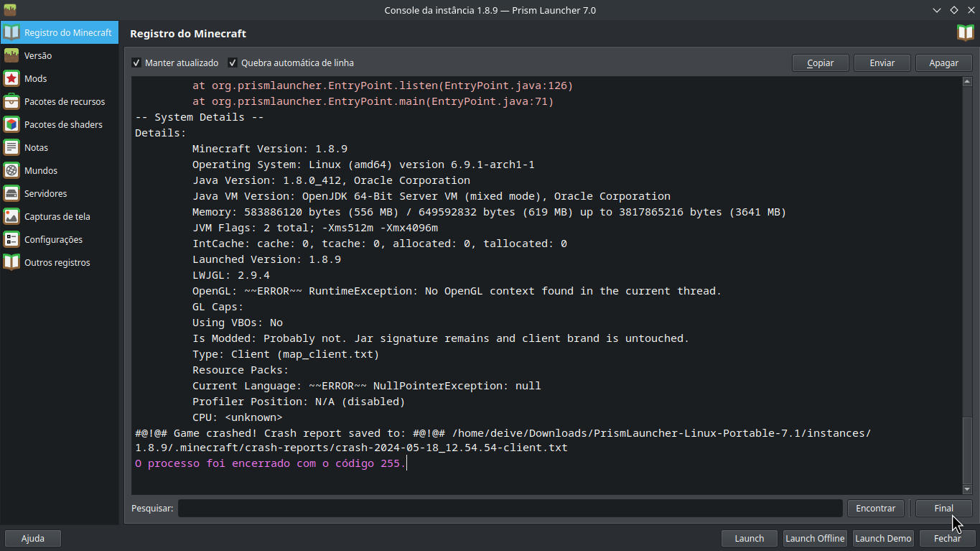
Task: Click the Pesquisar search input field
Action: pos(510,509)
